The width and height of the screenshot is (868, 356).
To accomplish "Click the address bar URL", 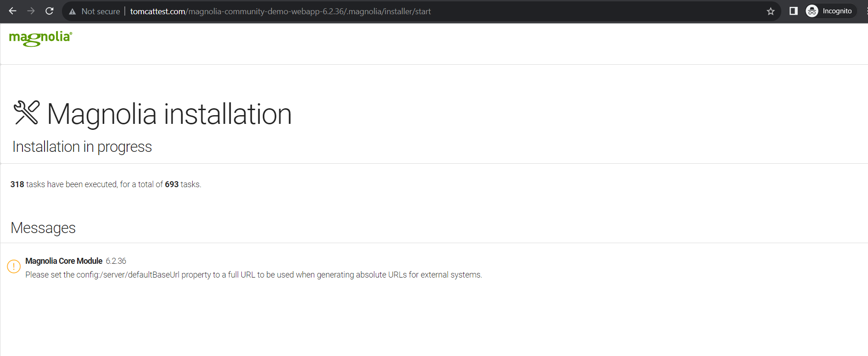I will click(280, 11).
